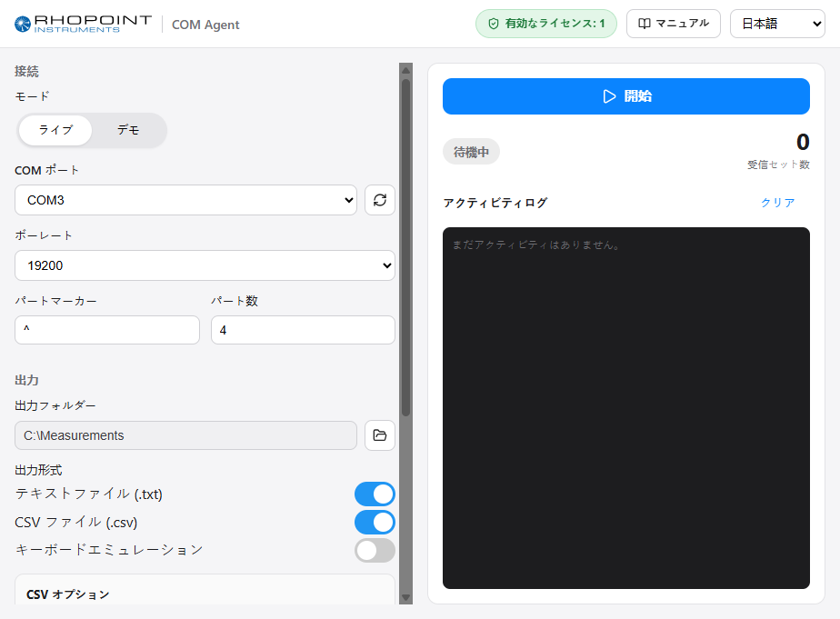The width and height of the screenshot is (840, 619).
Task: Click scrollbar down arrow in settings panel
Action: tap(406, 597)
